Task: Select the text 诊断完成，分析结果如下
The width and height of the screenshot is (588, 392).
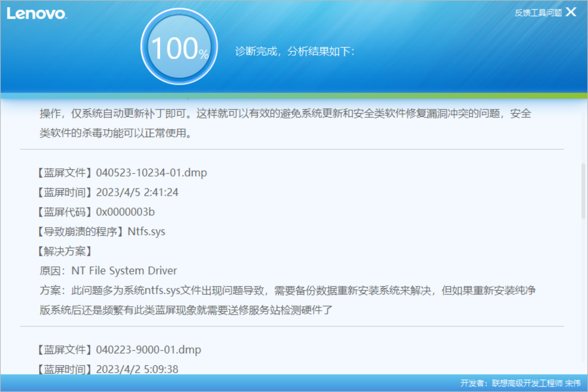Action: point(295,51)
